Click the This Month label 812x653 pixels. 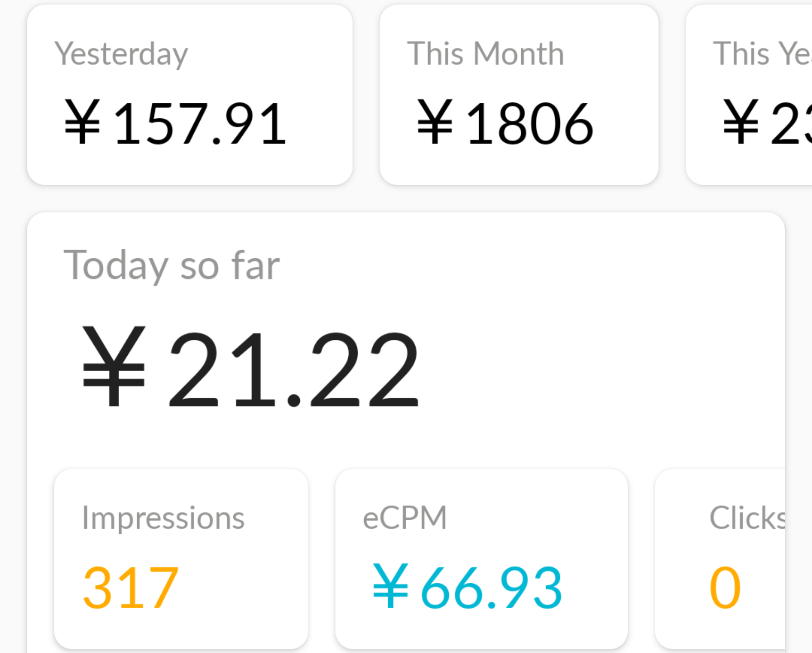coord(485,53)
